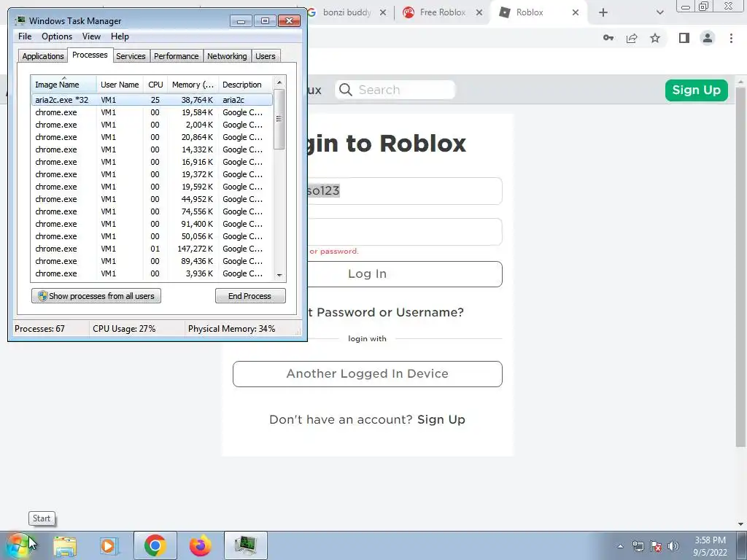Close the Roblox tab

click(x=576, y=13)
